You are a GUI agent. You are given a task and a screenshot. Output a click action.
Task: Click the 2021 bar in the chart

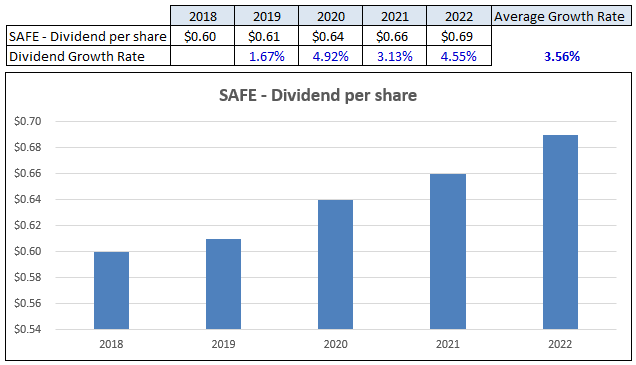448,251
